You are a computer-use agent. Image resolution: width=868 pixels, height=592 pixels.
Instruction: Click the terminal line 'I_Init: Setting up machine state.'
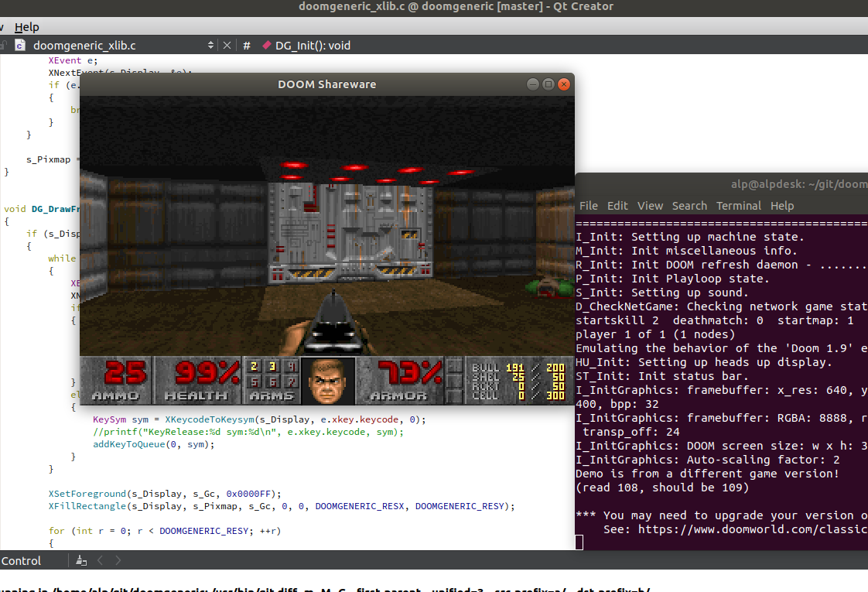(690, 237)
